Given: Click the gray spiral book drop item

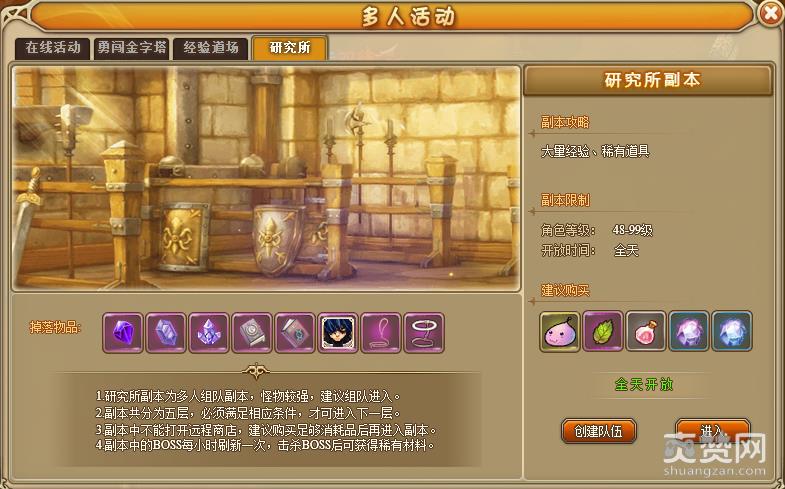Looking at the screenshot, I should click(252, 333).
